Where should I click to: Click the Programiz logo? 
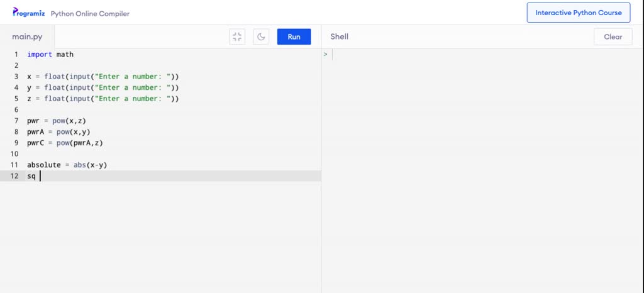(29, 13)
